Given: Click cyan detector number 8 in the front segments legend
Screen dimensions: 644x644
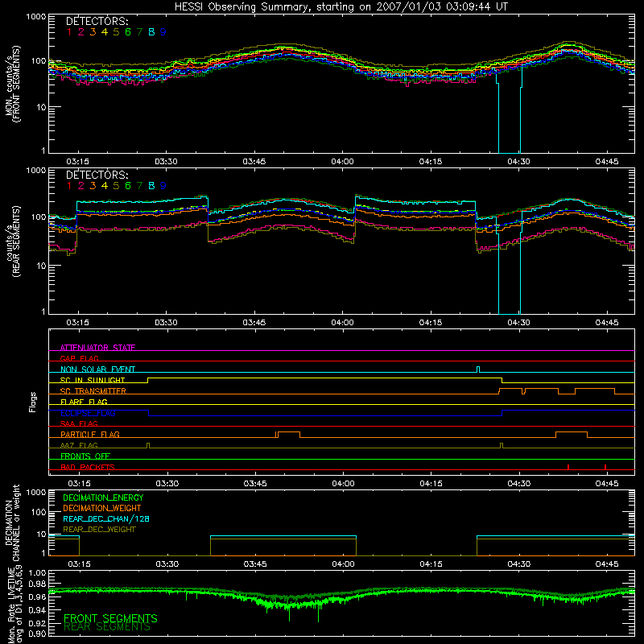Looking at the screenshot, I should (x=151, y=32).
